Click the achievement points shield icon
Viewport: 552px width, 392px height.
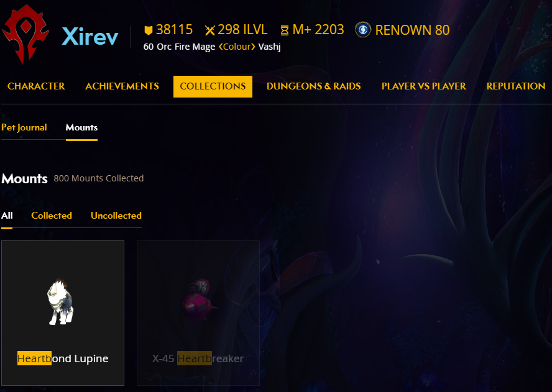click(148, 30)
